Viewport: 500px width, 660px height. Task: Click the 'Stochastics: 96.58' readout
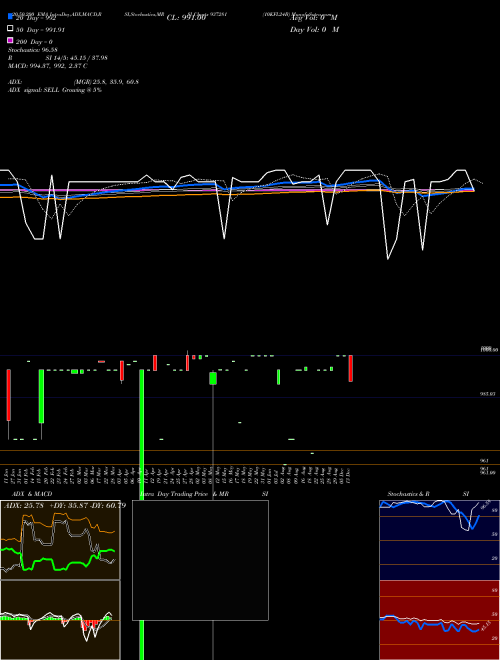pos(32,50)
